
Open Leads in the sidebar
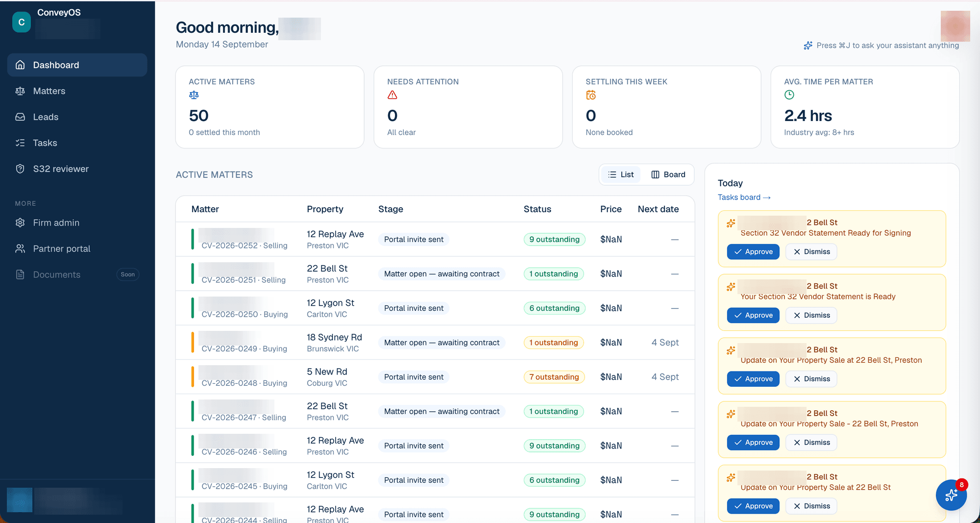77,117
